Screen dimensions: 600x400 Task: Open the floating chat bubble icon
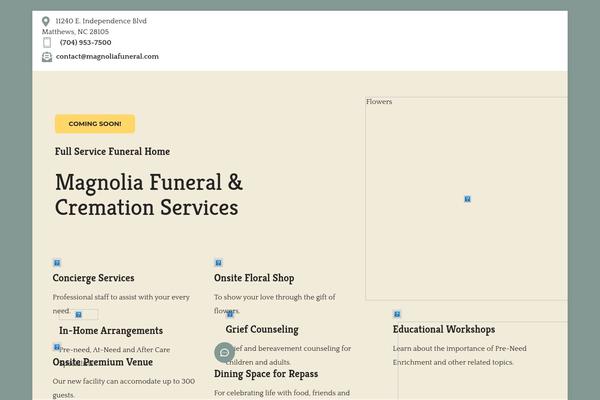pyautogui.click(x=224, y=353)
